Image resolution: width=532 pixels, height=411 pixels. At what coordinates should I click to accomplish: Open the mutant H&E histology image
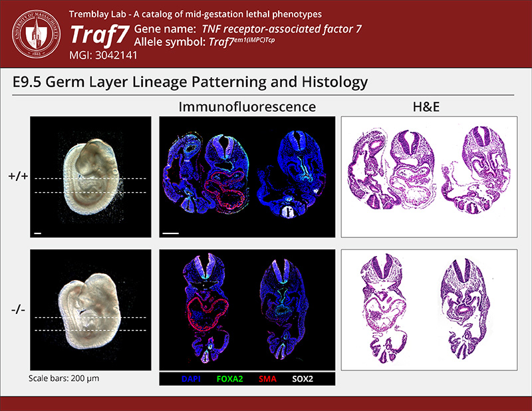coord(429,309)
